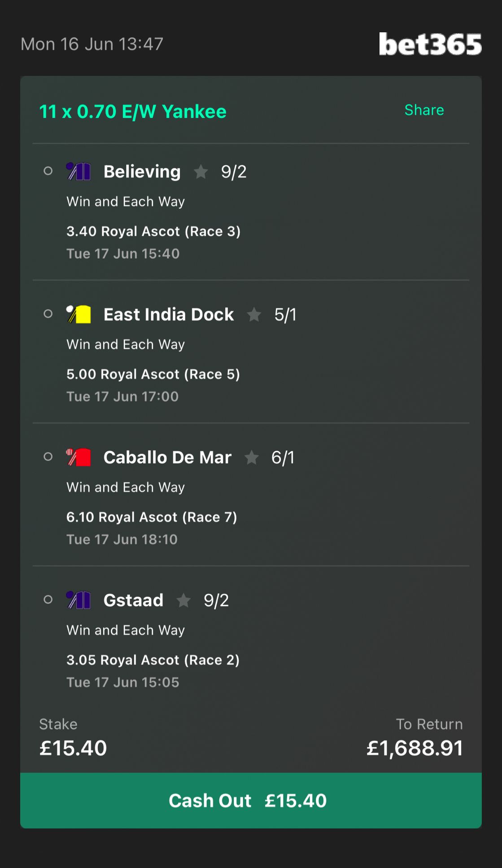
Task: Tap the favourite star beside Caballo De Mar
Action: click(x=251, y=457)
